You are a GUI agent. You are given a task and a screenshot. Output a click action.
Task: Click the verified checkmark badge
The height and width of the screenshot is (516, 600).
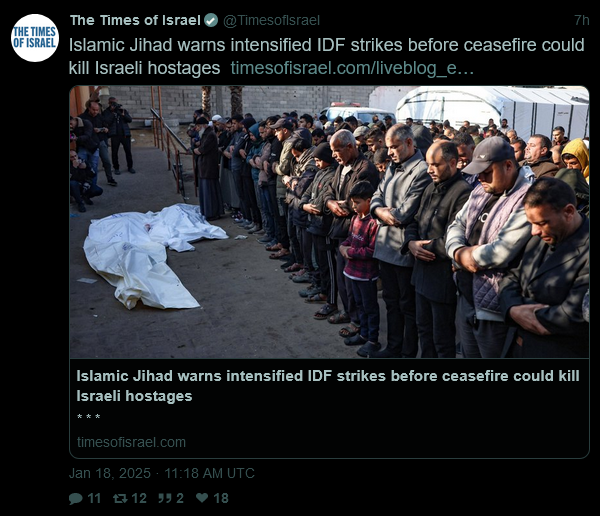tap(211, 20)
